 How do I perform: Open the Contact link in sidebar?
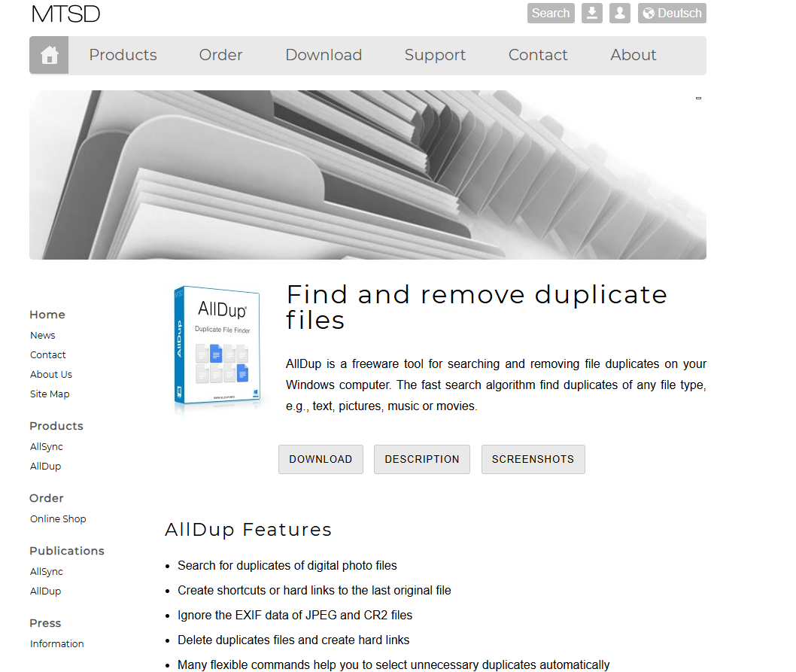[47, 354]
